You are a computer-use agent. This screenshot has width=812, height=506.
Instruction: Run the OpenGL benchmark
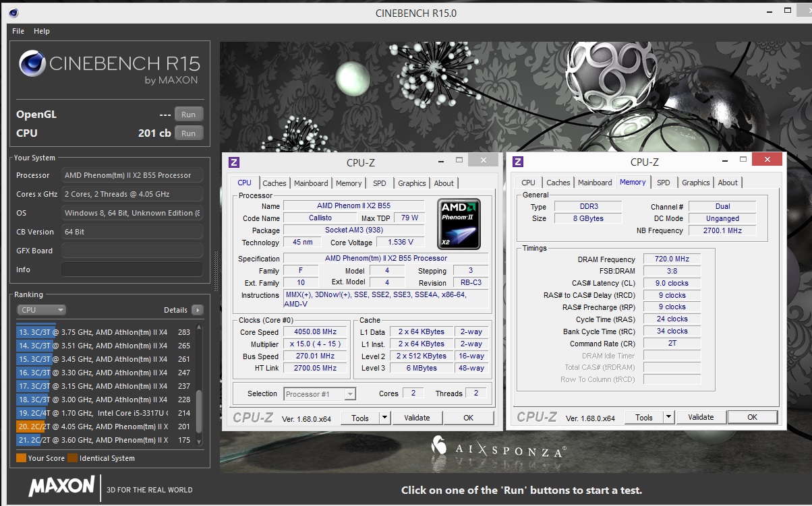pyautogui.click(x=189, y=115)
